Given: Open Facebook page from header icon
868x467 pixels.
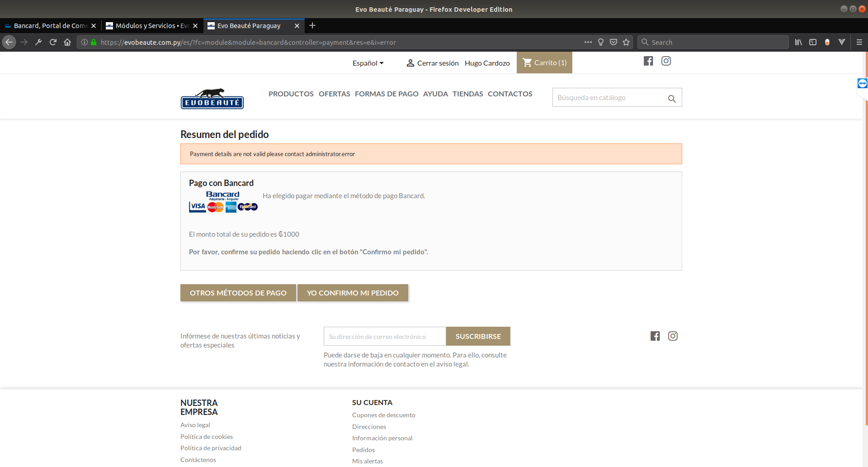Looking at the screenshot, I should (x=648, y=61).
